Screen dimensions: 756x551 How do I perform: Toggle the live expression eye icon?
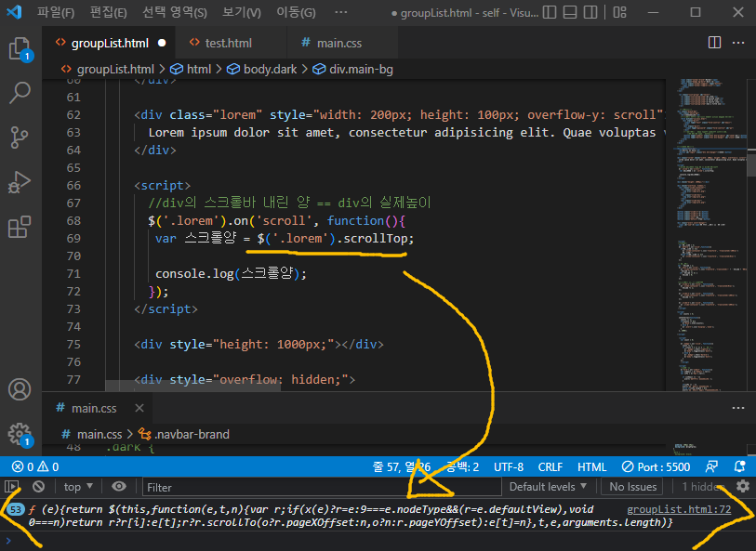click(x=119, y=487)
